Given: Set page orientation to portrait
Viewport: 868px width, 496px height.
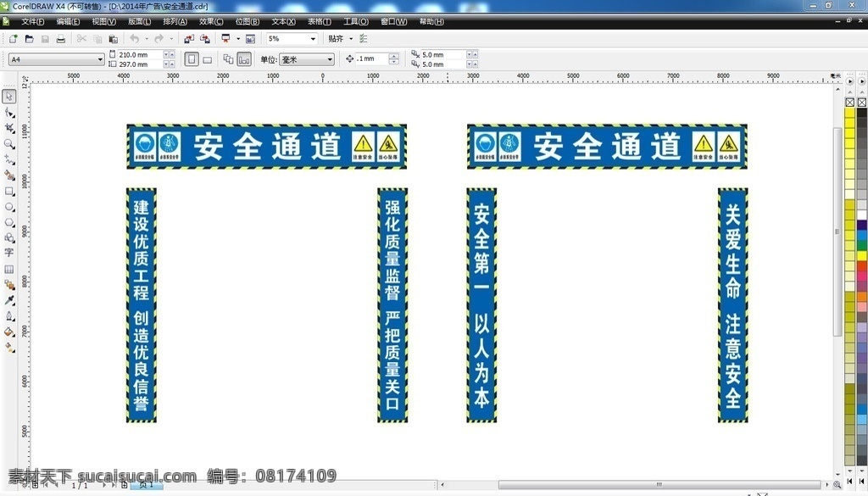Looking at the screenshot, I should tap(192, 59).
